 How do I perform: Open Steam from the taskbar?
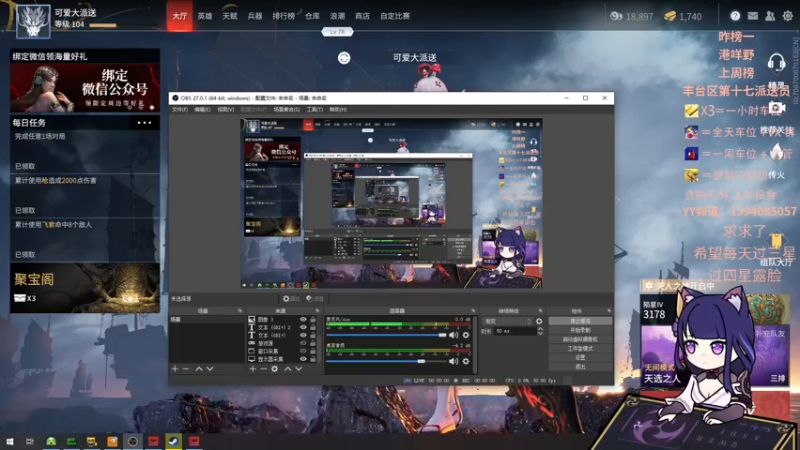173,441
